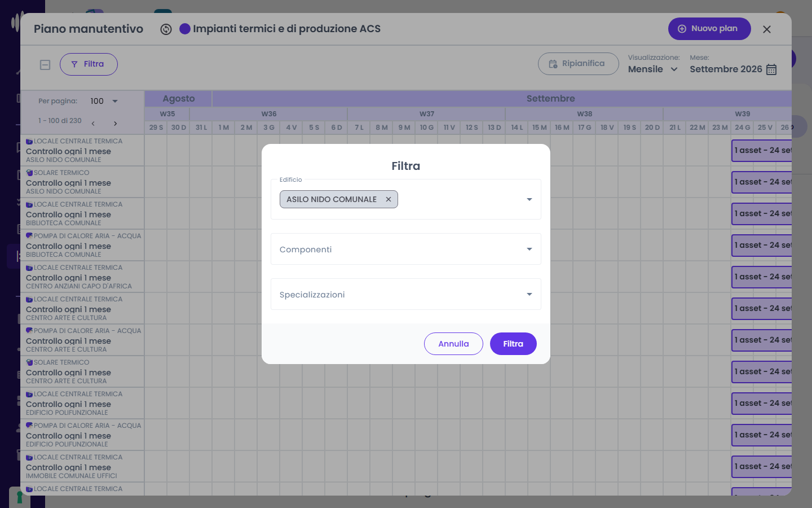812x508 pixels.
Task: Remove ASILO NIDO COMUNALE chip from Edificio
Action: 389,199
